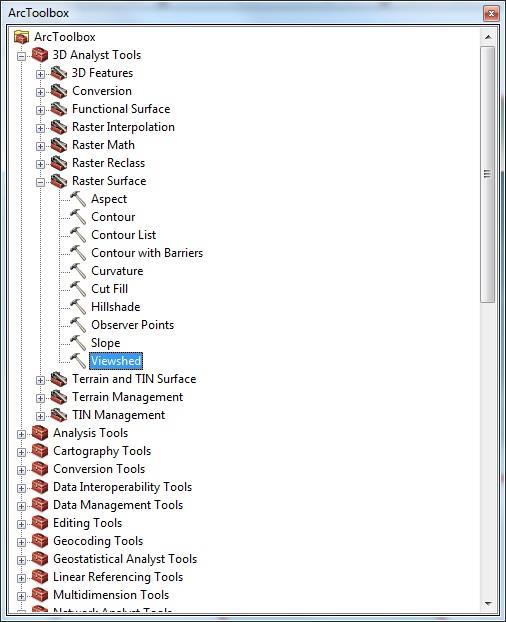This screenshot has height=622, width=506.
Task: Select the Slope tool label
Action: point(105,343)
